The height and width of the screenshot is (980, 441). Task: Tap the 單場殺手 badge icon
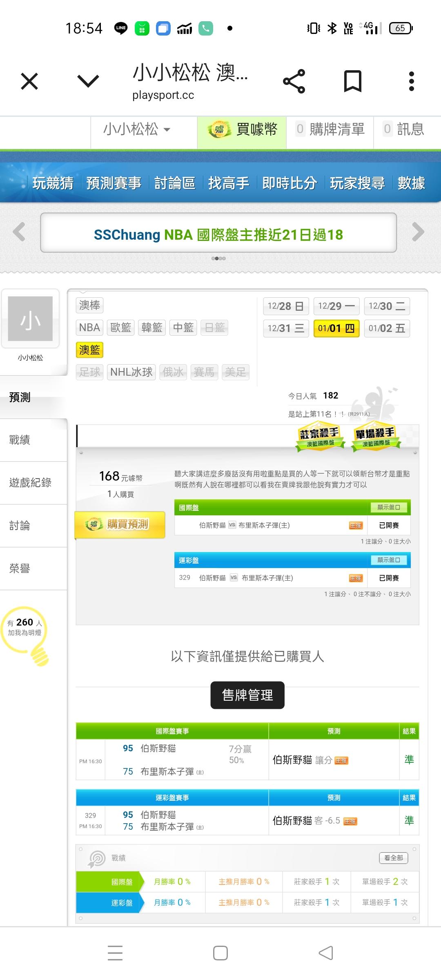[375, 437]
